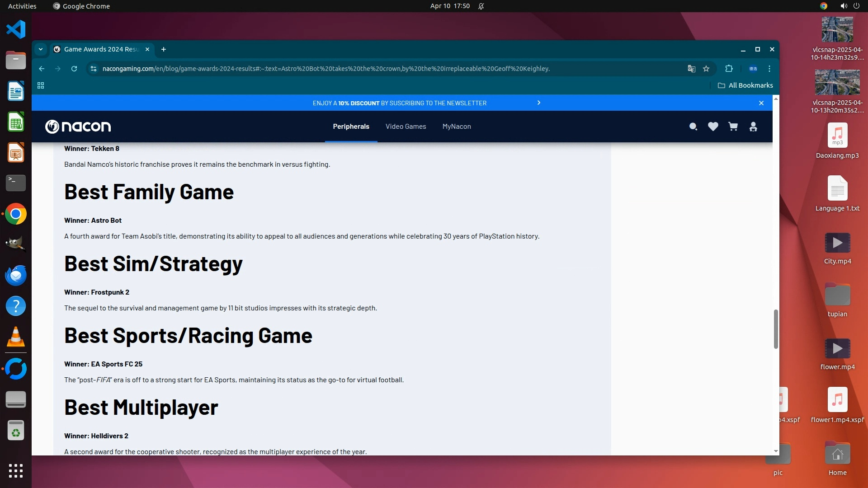The height and width of the screenshot is (488, 868).
Task: Click the user account icon
Action: (x=753, y=127)
